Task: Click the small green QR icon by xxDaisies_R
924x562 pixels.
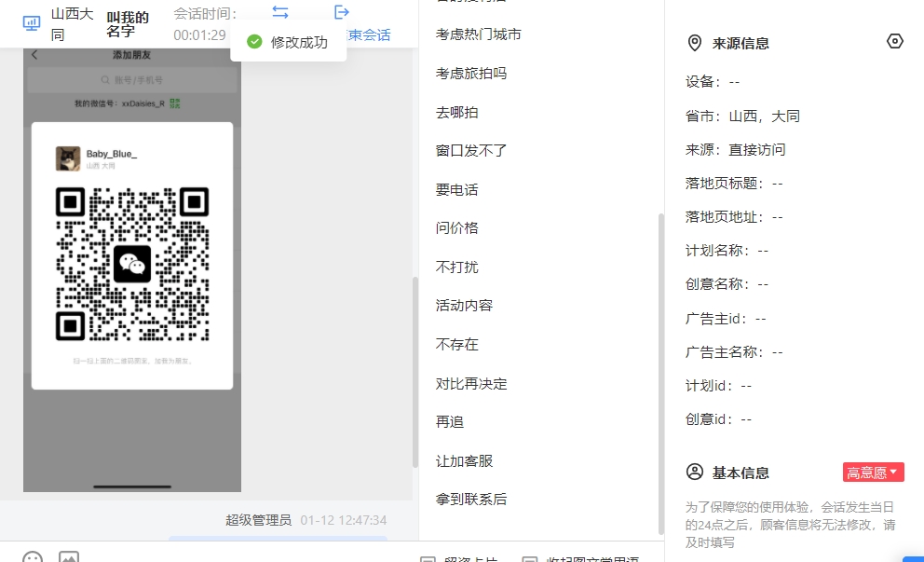Action: point(174,103)
